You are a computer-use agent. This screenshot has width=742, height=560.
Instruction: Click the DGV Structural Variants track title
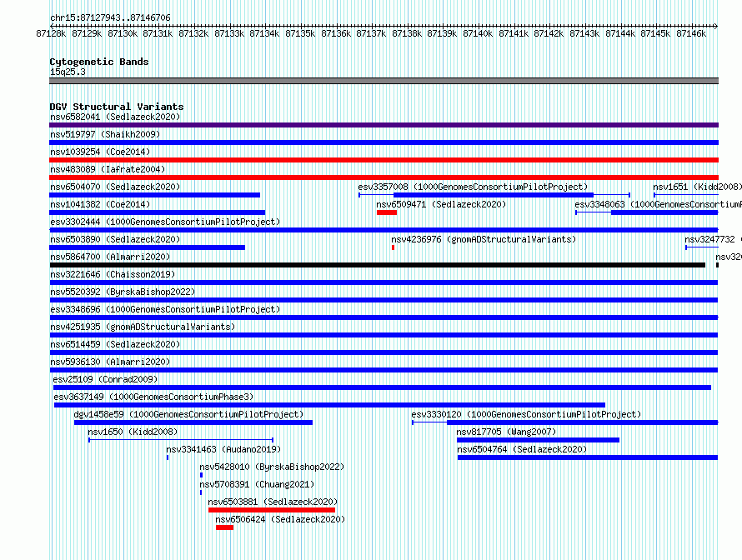[x=117, y=107]
